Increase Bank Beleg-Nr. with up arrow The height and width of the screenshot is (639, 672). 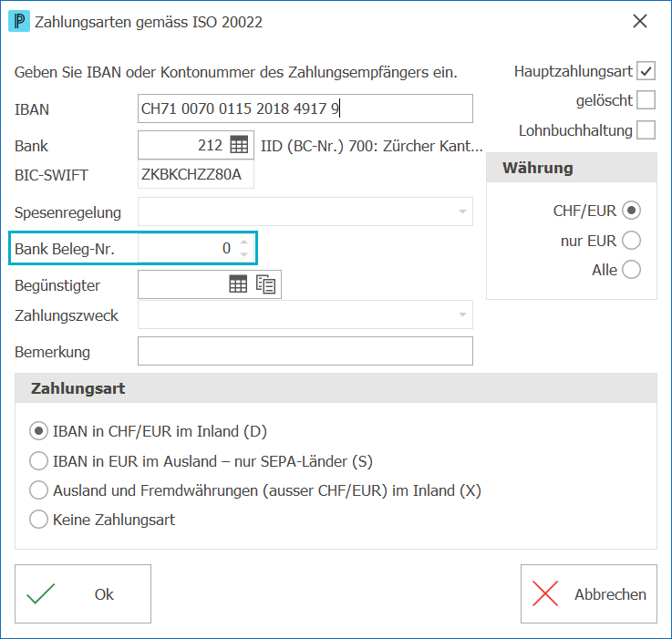243,242
